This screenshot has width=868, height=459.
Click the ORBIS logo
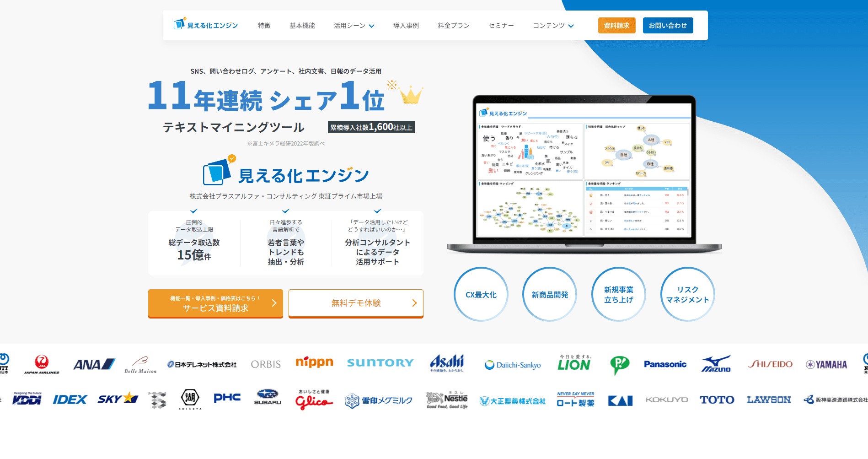(266, 365)
